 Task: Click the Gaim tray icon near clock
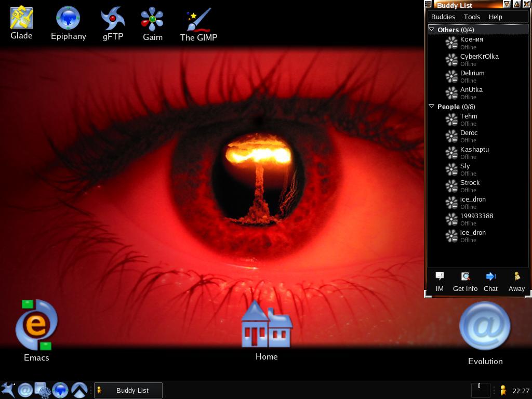click(503, 390)
